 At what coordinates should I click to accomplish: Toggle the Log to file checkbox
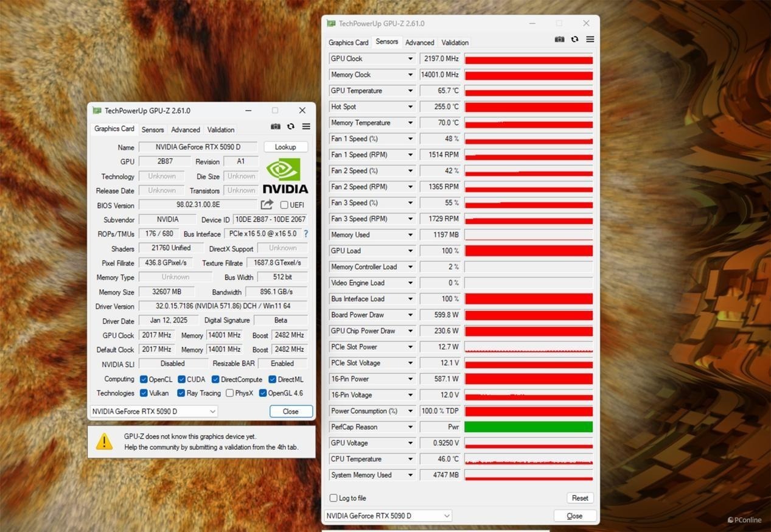(333, 498)
